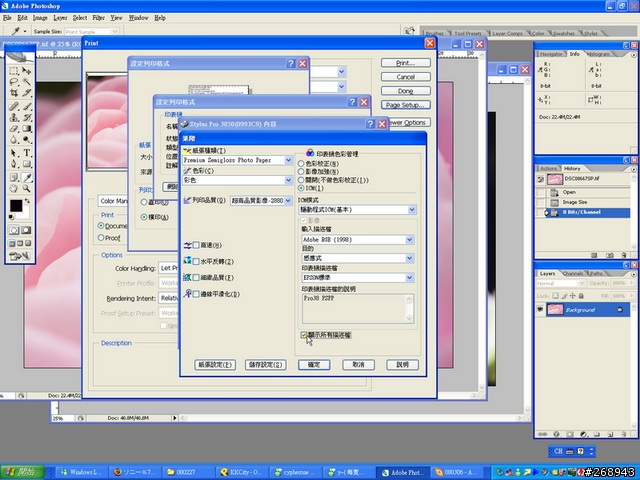Select the Shape tool

point(26,164)
